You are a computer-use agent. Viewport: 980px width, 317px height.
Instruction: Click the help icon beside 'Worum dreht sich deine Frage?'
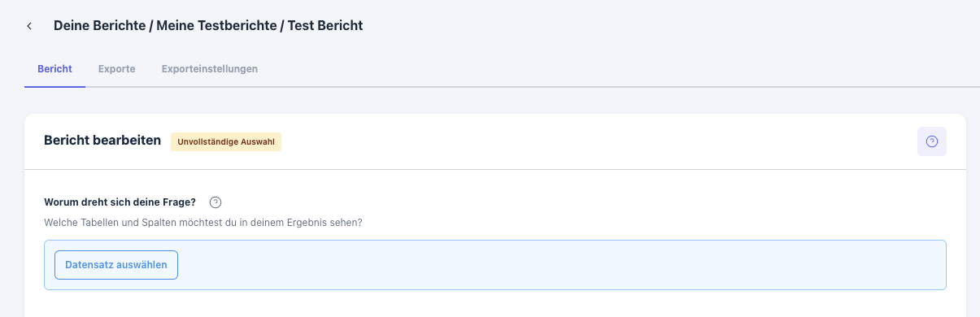point(216,202)
